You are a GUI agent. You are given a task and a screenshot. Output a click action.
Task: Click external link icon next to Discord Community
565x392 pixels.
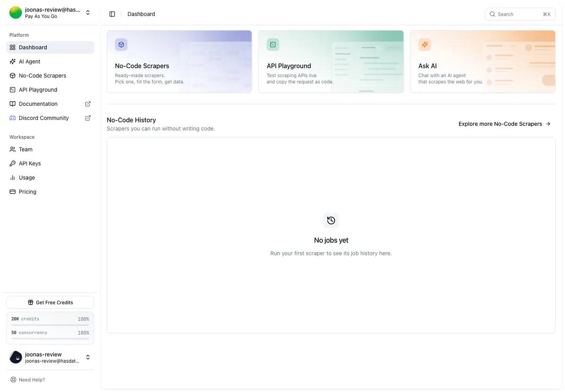(x=88, y=118)
